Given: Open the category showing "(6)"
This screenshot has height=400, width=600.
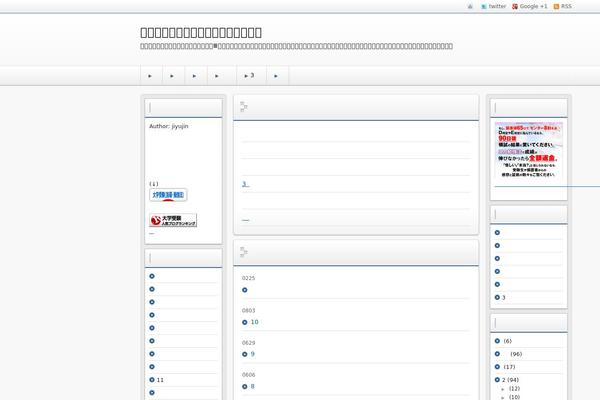Looking at the screenshot, I should click(507, 341).
